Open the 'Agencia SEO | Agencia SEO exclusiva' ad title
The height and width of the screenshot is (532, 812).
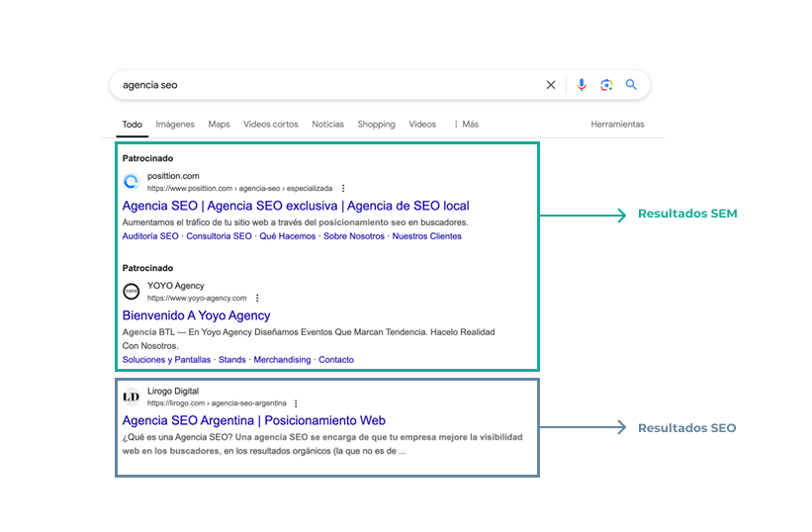[296, 206]
